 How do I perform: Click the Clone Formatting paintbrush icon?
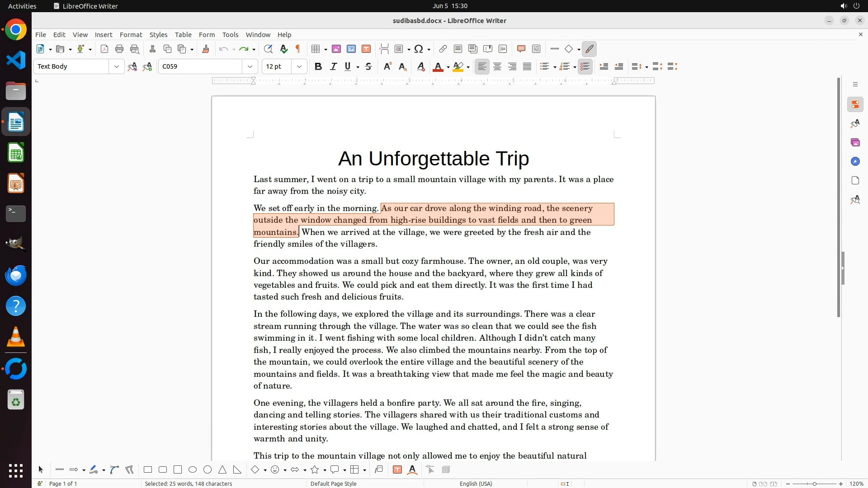click(x=206, y=49)
